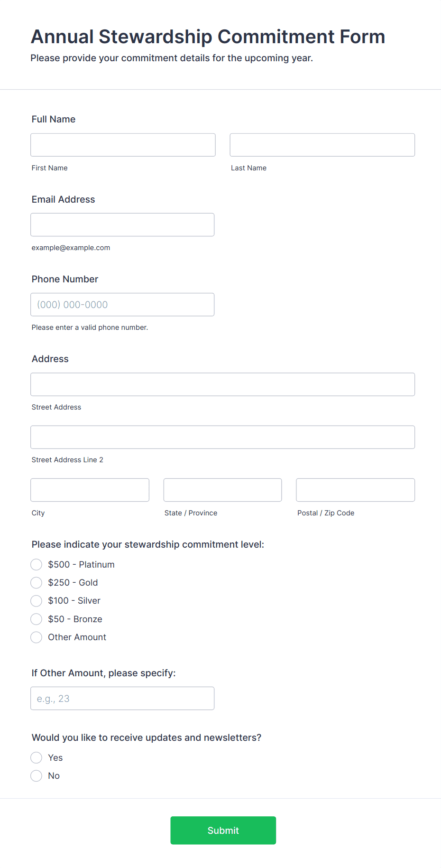Click the Yes label next to its radio

click(x=55, y=757)
